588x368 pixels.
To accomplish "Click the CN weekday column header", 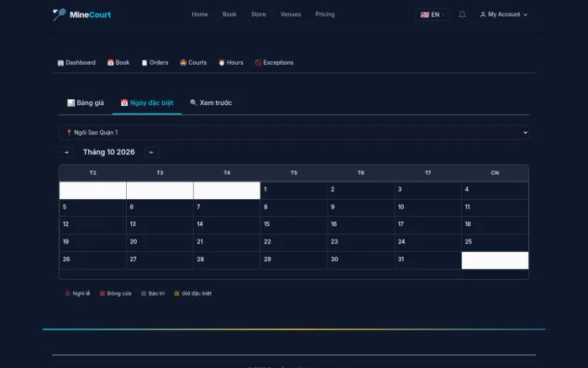I will point(495,173).
